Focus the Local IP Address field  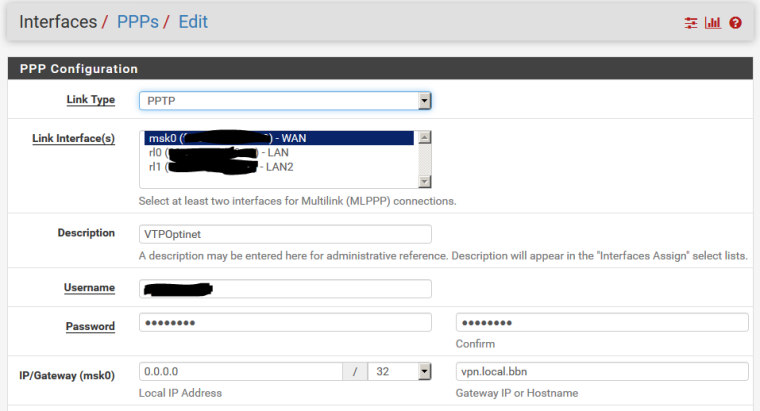point(241,372)
